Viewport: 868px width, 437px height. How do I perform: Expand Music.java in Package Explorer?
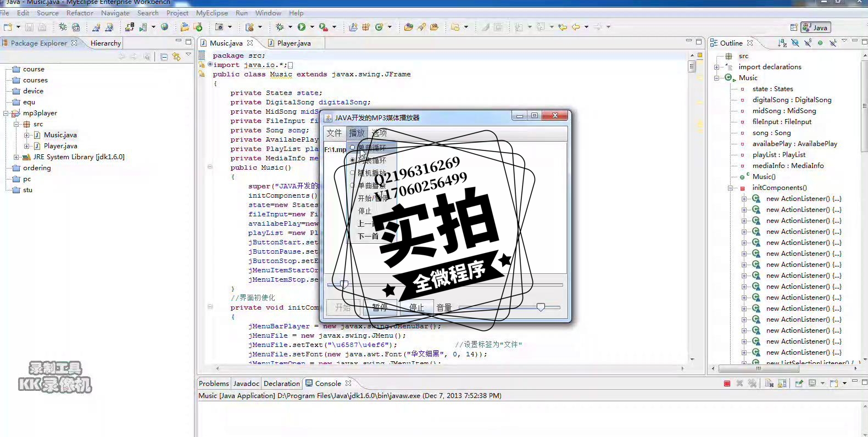(27, 135)
